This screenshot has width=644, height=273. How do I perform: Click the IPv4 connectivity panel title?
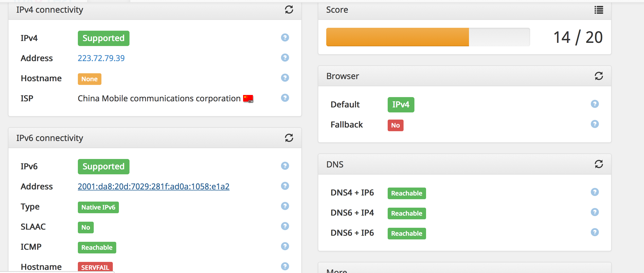pyautogui.click(x=50, y=10)
